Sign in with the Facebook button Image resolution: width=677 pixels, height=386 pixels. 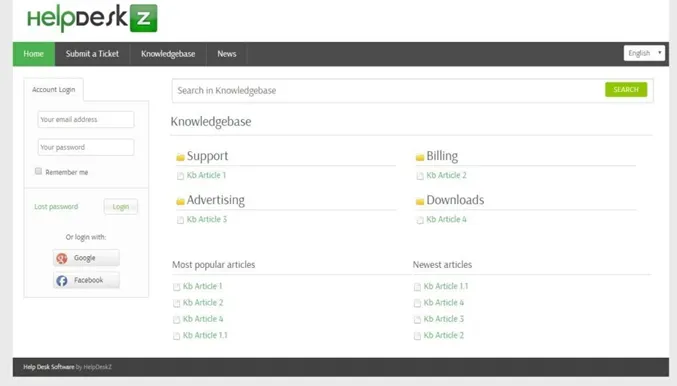[x=86, y=281]
